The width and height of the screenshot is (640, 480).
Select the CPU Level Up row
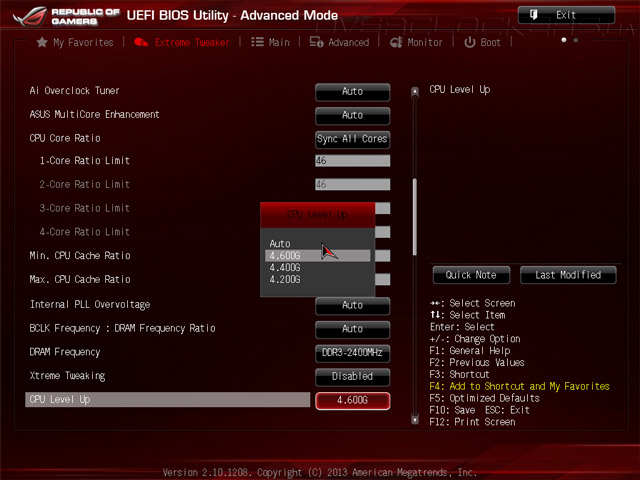(x=168, y=400)
